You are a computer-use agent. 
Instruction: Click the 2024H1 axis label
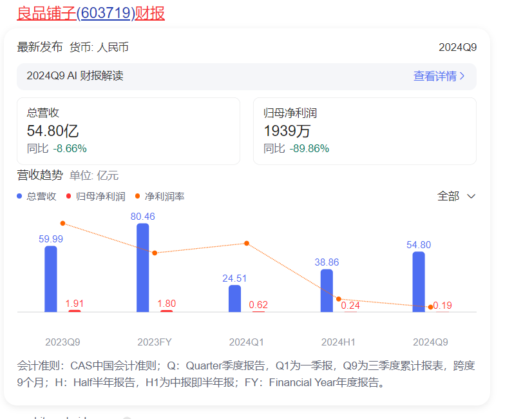pyautogui.click(x=339, y=342)
